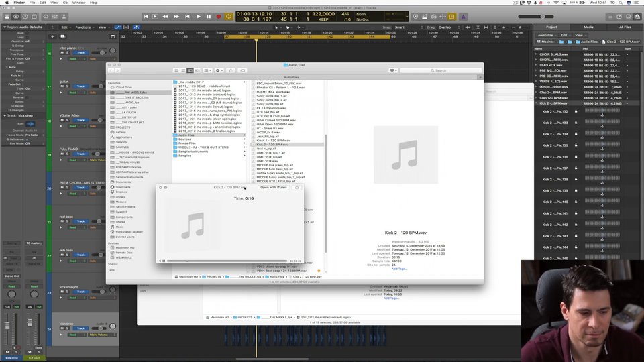Open the Go menu
This screenshot has height=362, width=644.
[x=65, y=3]
